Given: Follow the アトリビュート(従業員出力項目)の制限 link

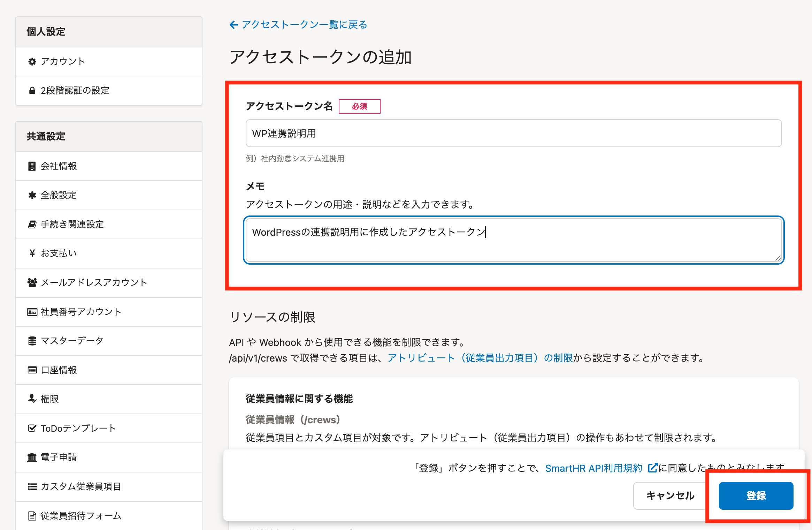Looking at the screenshot, I should pyautogui.click(x=480, y=358).
